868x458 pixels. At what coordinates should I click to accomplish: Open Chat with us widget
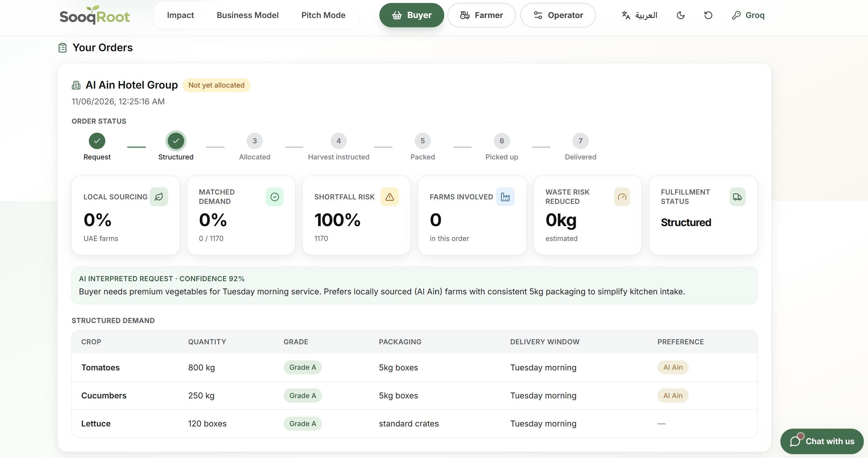coord(822,441)
